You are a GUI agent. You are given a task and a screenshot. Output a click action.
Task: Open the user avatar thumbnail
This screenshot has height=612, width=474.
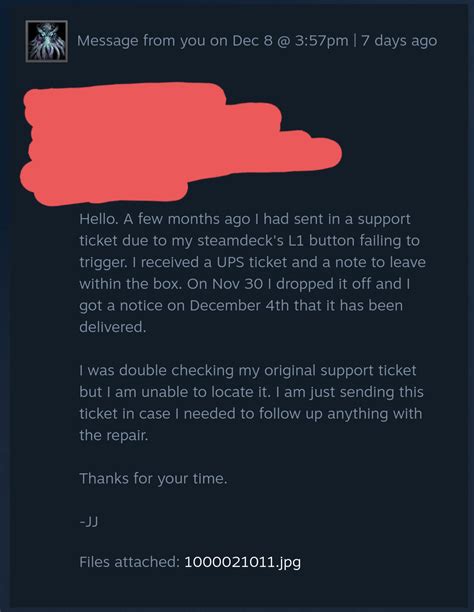coord(46,41)
